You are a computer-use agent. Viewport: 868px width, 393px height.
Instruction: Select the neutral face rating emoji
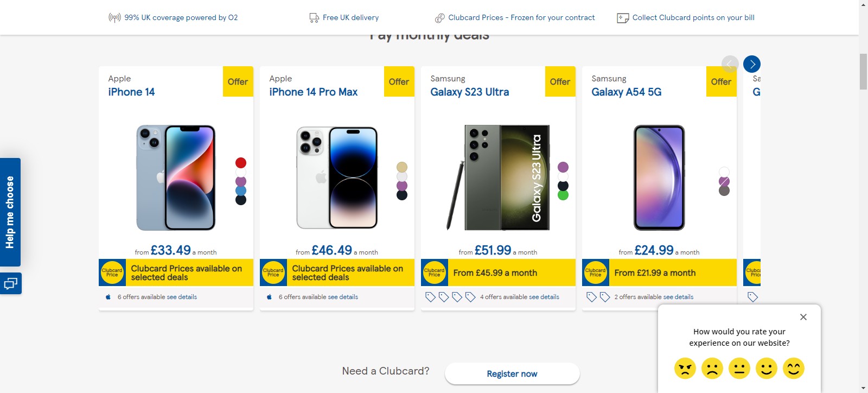point(739,369)
